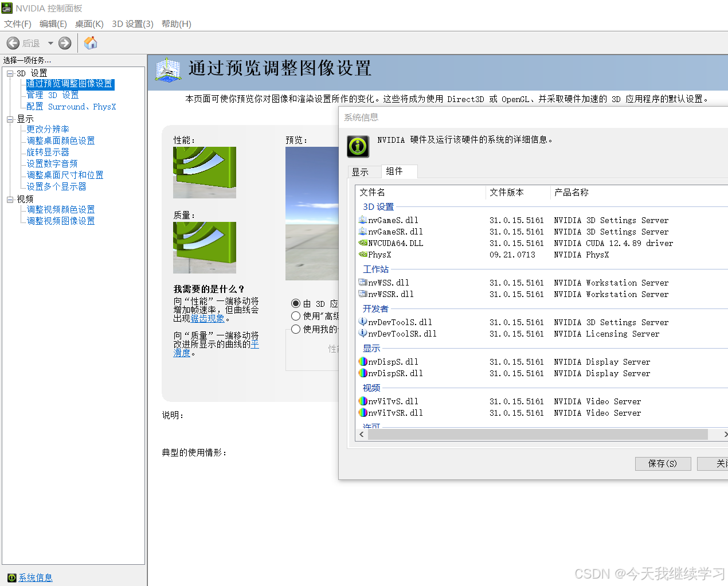Click the Home icon in toolbar

tap(91, 43)
